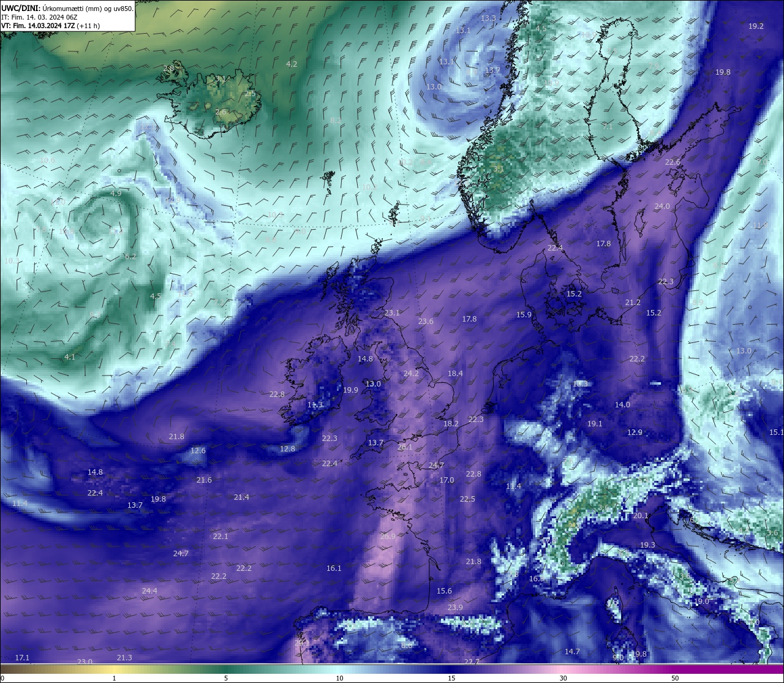Click the 26.9 value over western France

point(387,537)
